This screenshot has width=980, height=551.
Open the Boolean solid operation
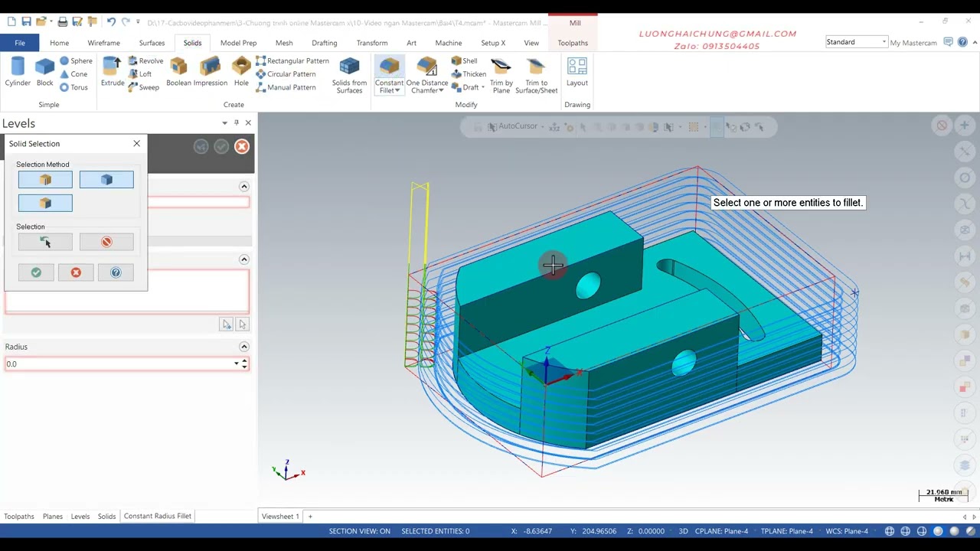pos(178,72)
